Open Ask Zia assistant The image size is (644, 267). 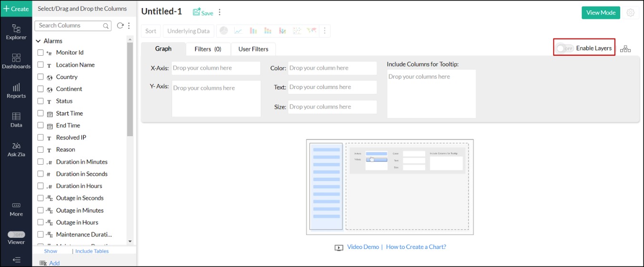pyautogui.click(x=16, y=149)
